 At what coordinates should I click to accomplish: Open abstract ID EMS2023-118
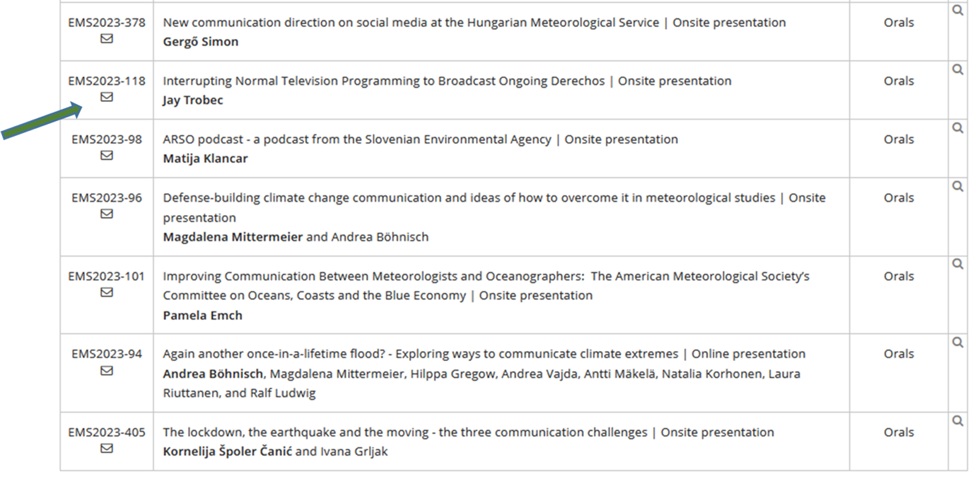pos(107,81)
